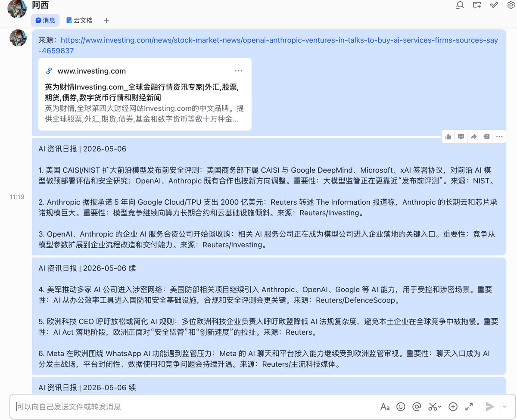Expand the message editor to full size
Image resolution: width=517 pixels, height=420 pixels.
pos(469,407)
